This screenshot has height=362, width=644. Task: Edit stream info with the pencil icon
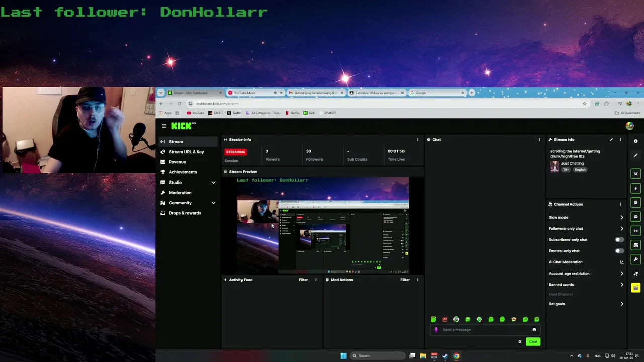[x=611, y=140]
